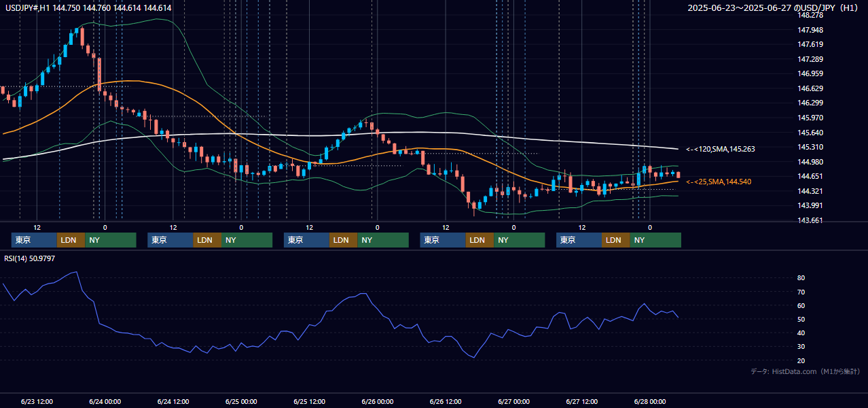Click the 147.619 price level label
This screenshot has height=408, width=868.
click(x=809, y=44)
